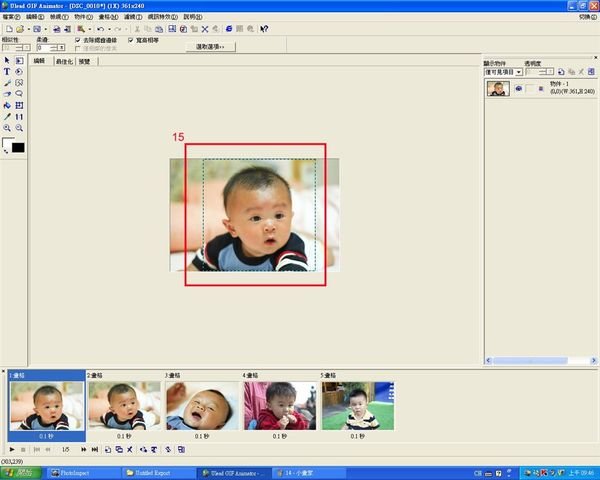Screen dimensions: 600x480
Task: Select frame 5 thumbnail on green grass
Action: [358, 406]
